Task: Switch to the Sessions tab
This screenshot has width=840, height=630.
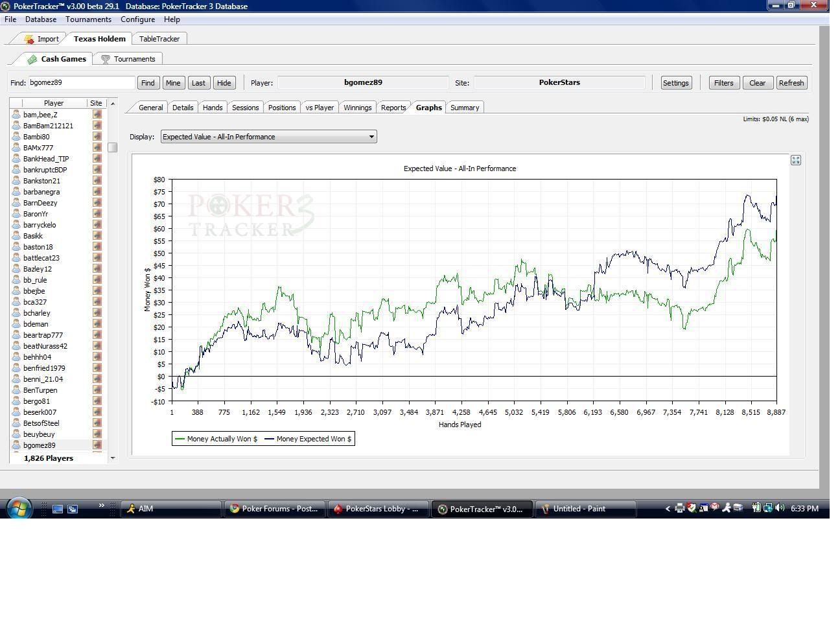Action: pyautogui.click(x=245, y=108)
